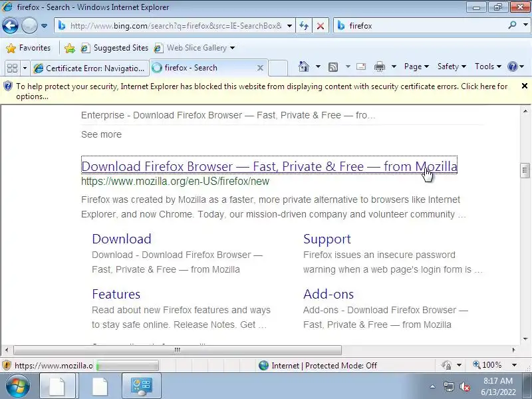Click the network tray icon
The image size is (532, 399).
(x=448, y=386)
